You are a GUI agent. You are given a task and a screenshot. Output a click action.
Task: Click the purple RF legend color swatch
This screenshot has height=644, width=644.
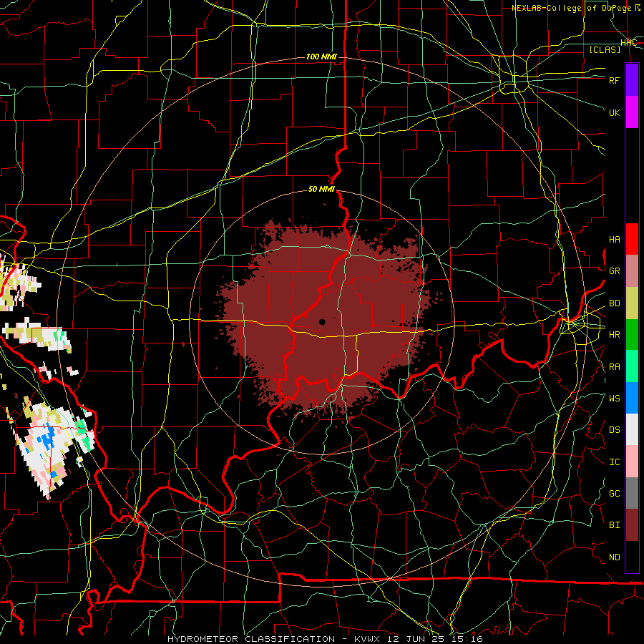tap(632, 80)
